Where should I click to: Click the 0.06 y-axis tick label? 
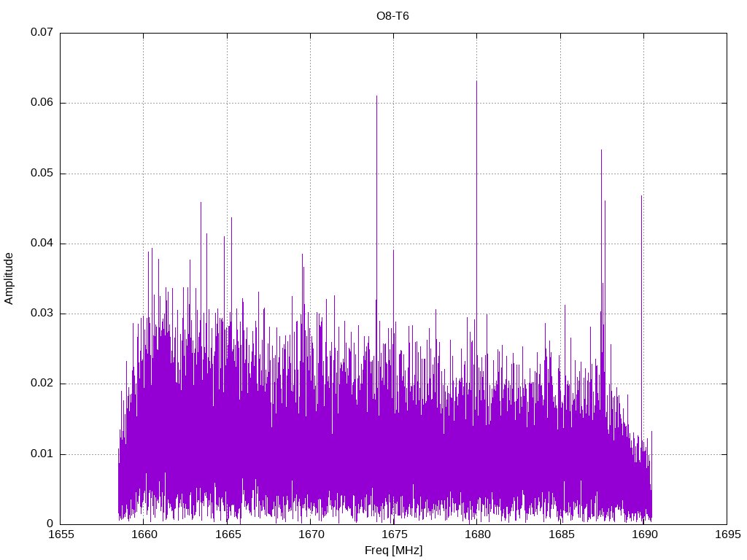(42, 103)
